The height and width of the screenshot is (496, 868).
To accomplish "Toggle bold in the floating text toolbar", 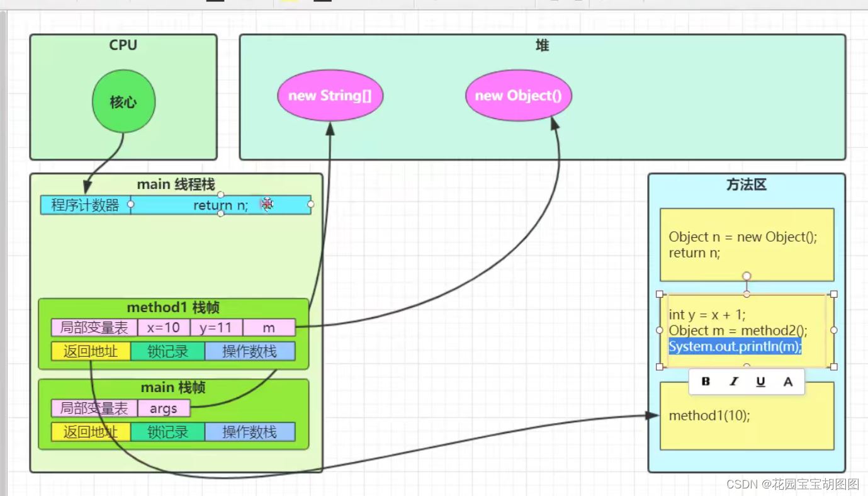I will [x=706, y=381].
